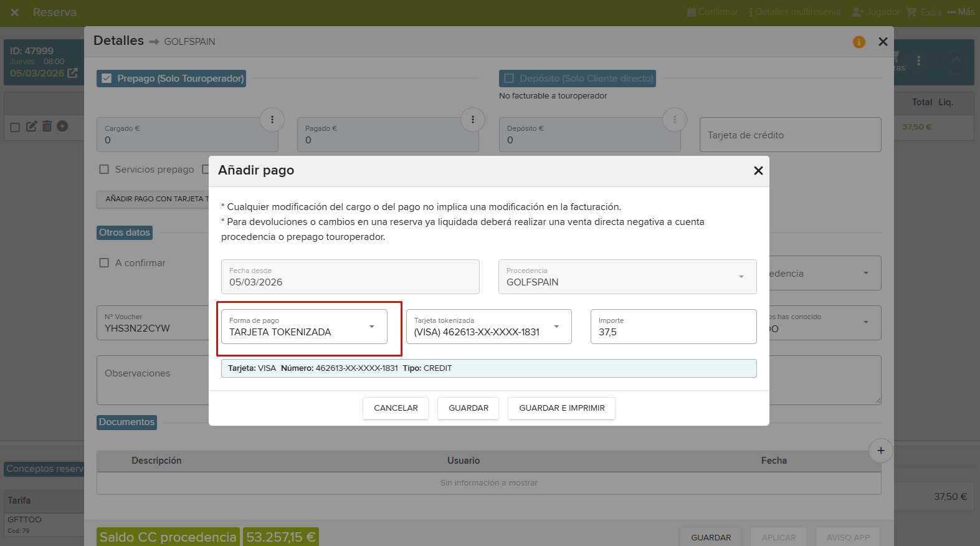Select the Conceptos reserva tab
The height and width of the screenshot is (546, 980).
tap(44, 469)
